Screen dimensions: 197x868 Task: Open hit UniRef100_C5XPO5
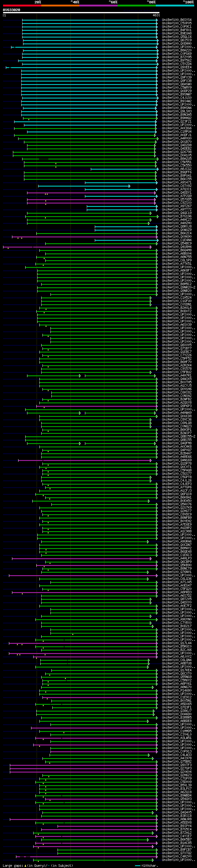pos(176,23)
